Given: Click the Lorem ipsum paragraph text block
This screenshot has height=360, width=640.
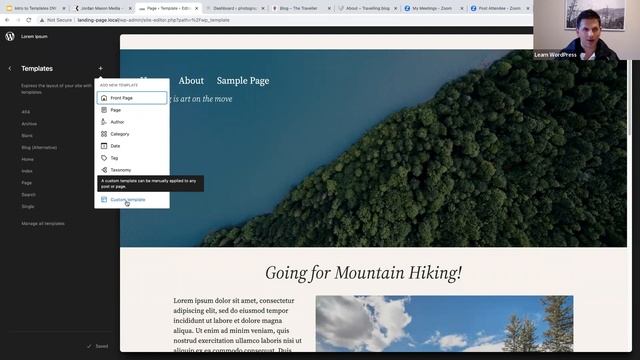Looking at the screenshot, I should click(x=238, y=325).
